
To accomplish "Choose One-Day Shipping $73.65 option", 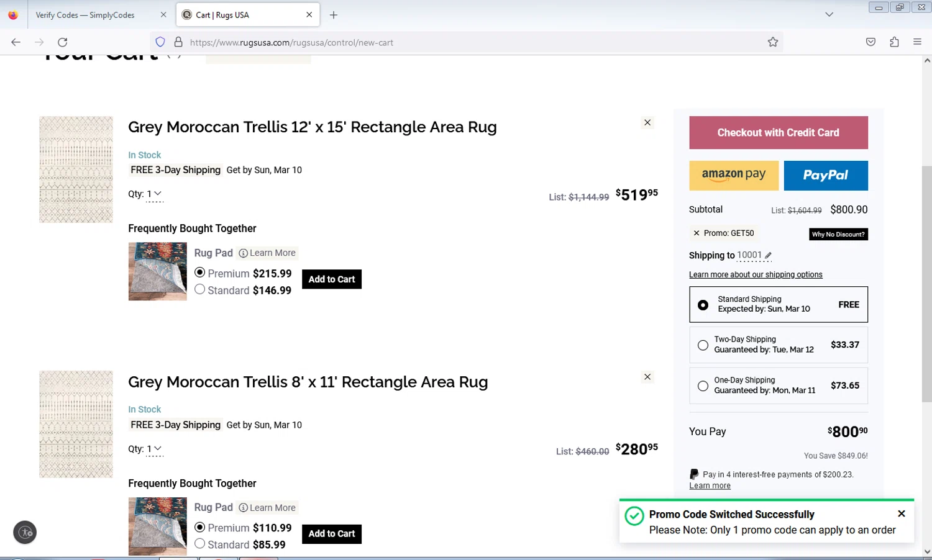I will (x=778, y=386).
